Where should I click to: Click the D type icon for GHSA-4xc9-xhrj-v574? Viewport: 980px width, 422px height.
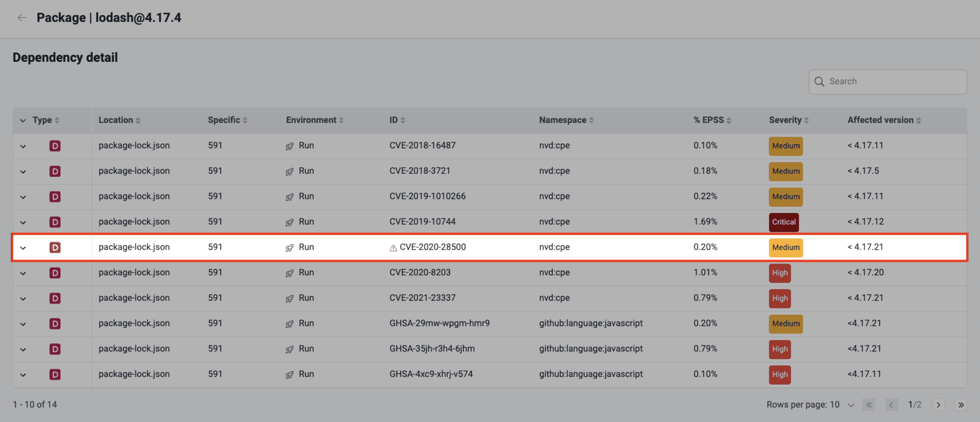[55, 374]
